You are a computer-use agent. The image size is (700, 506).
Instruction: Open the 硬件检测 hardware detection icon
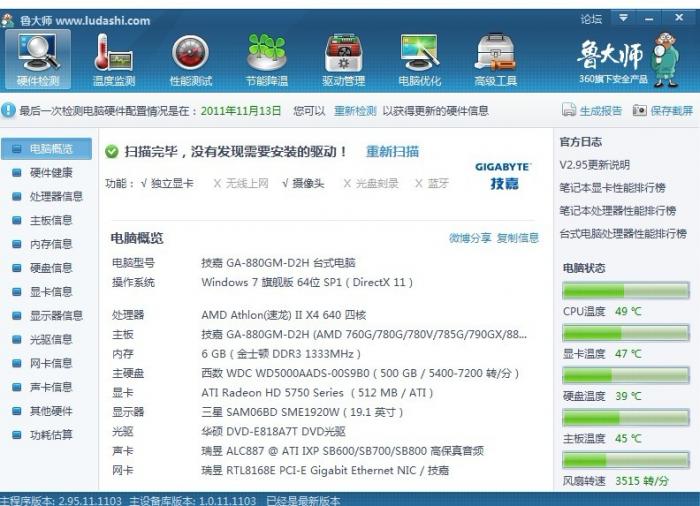[x=38, y=59]
